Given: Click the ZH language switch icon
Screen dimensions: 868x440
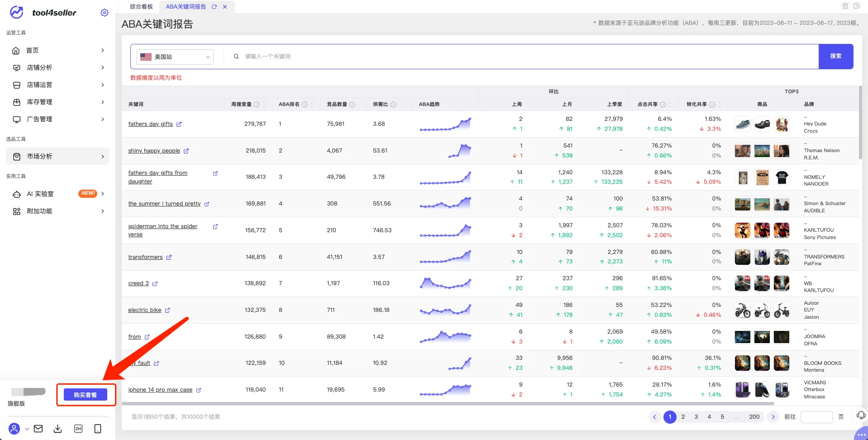Looking at the screenshot, I should [78, 429].
